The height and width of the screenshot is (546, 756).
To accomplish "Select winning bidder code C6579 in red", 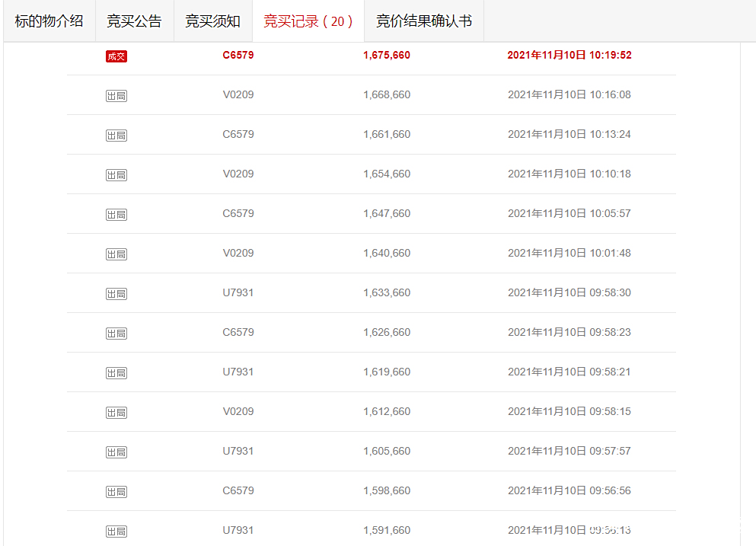I will (238, 55).
